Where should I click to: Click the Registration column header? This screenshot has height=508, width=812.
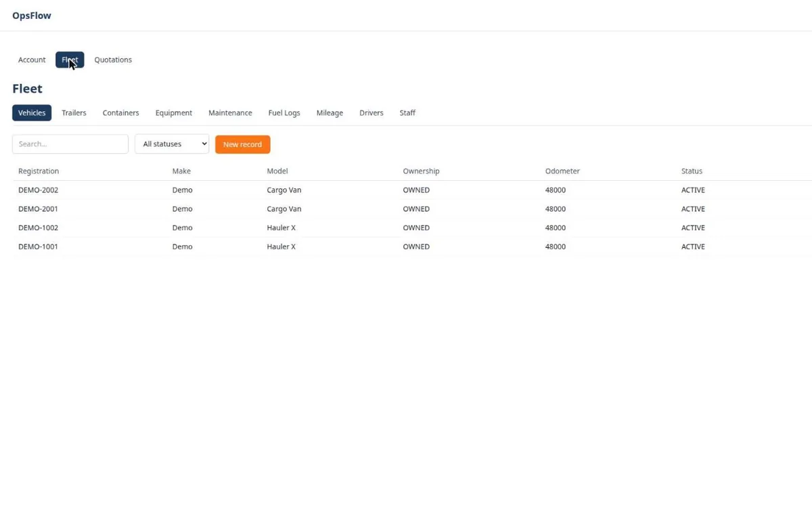pyautogui.click(x=39, y=171)
